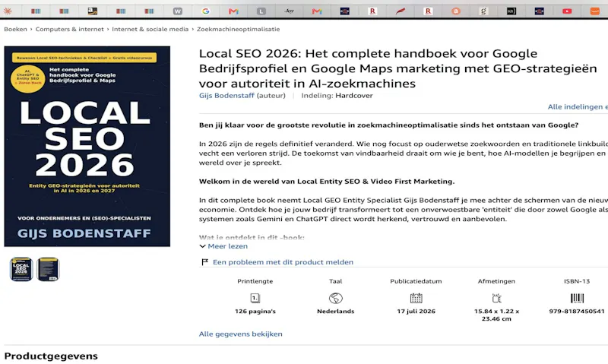The height and width of the screenshot is (364, 608).
Task: Click the Alle indelingen link
Action: [x=578, y=106]
